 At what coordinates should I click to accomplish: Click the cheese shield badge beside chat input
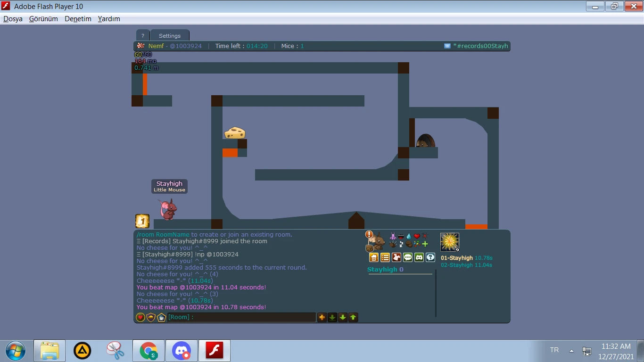[x=151, y=317]
